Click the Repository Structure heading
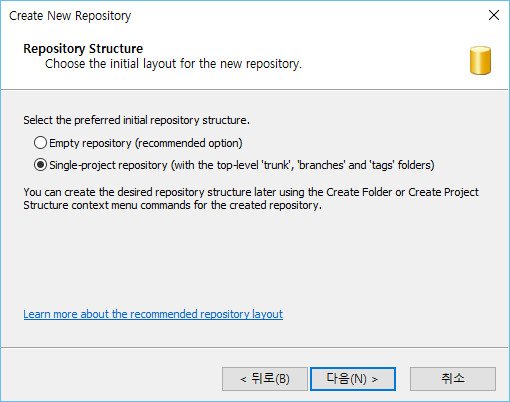The width and height of the screenshot is (510, 402). point(83,49)
